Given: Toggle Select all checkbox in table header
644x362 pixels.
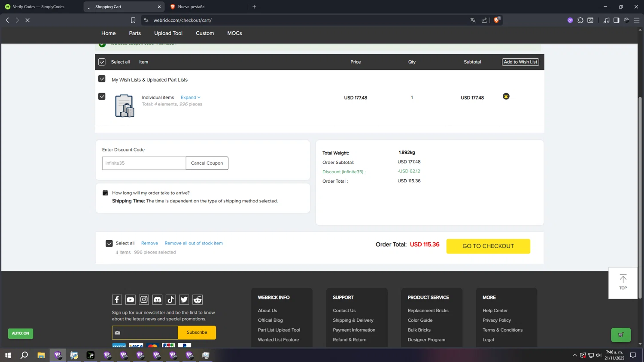Looking at the screenshot, I should click(102, 62).
